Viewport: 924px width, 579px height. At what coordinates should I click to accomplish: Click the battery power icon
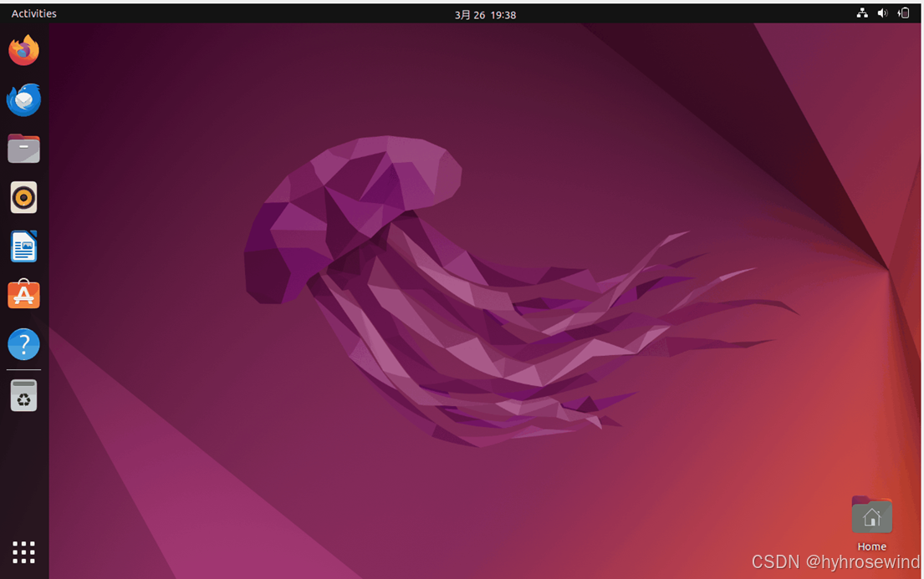(903, 13)
